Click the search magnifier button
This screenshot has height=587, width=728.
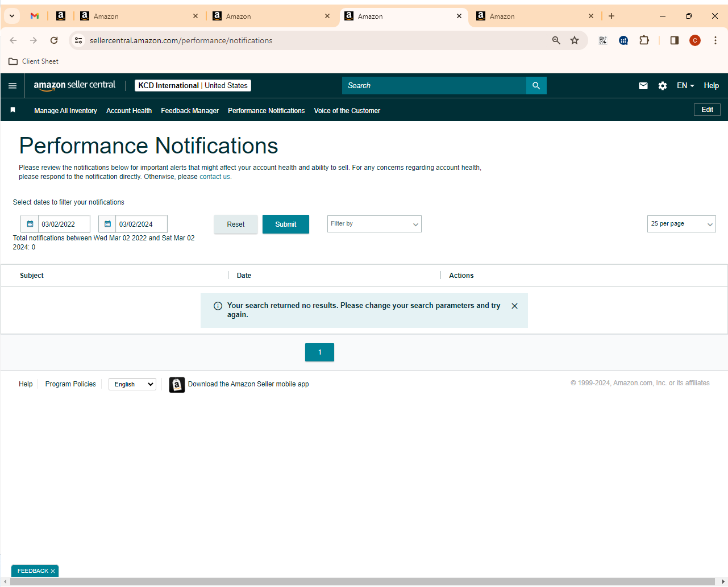click(x=536, y=86)
